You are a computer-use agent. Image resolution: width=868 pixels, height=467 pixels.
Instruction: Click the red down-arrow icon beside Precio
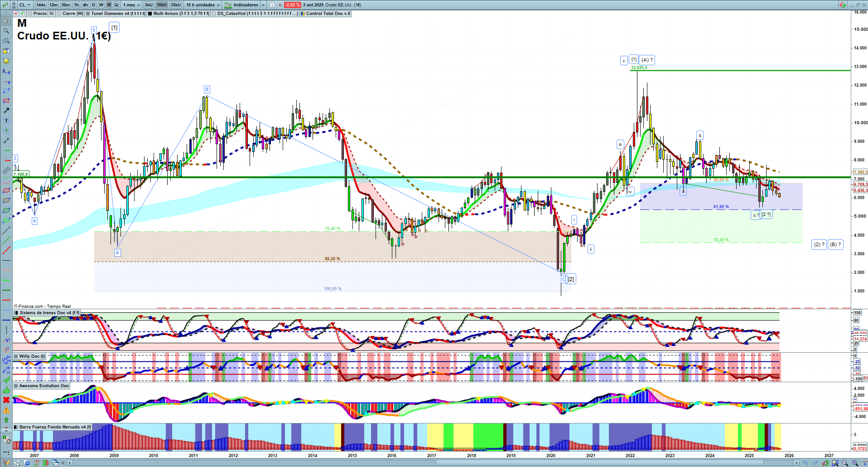point(16,14)
